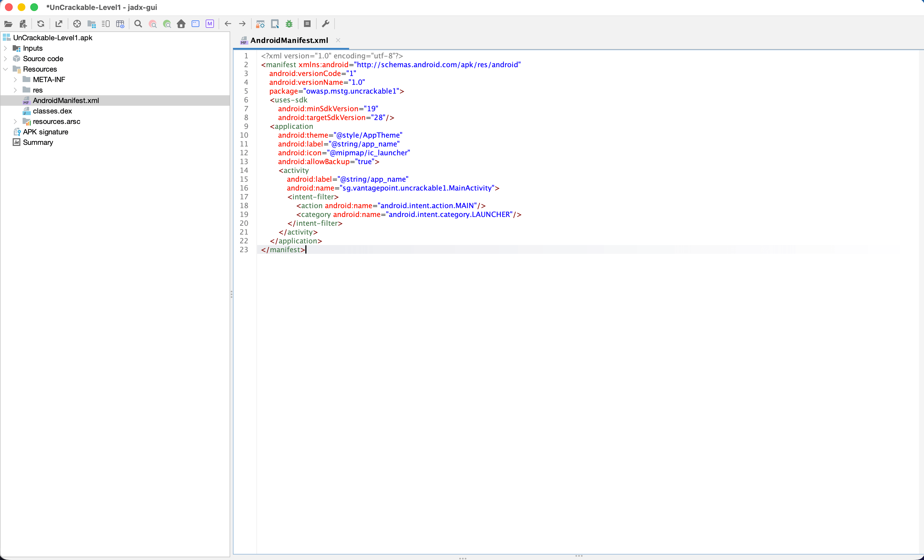Click @style/AppTheme reference in code
The width and height of the screenshot is (924, 560).
[368, 135]
